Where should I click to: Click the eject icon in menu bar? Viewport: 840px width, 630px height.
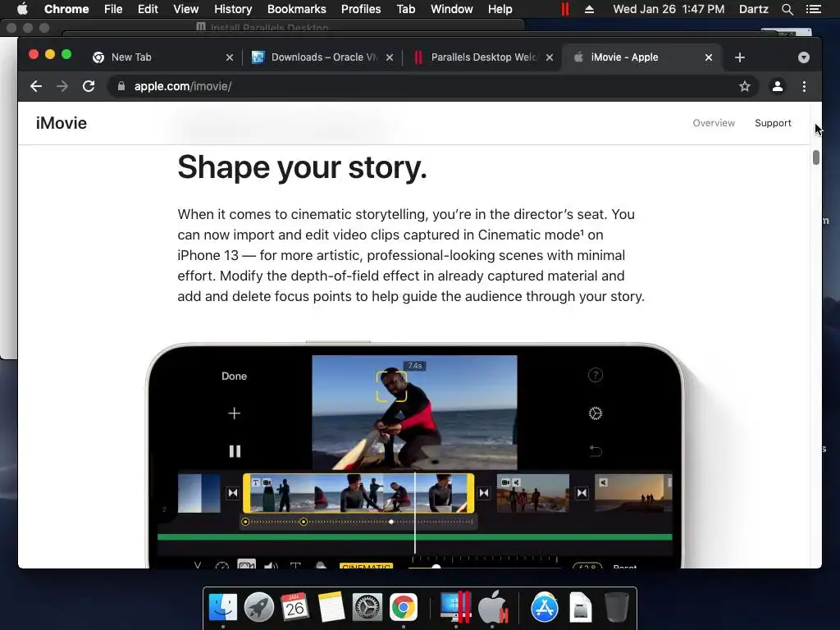click(589, 9)
